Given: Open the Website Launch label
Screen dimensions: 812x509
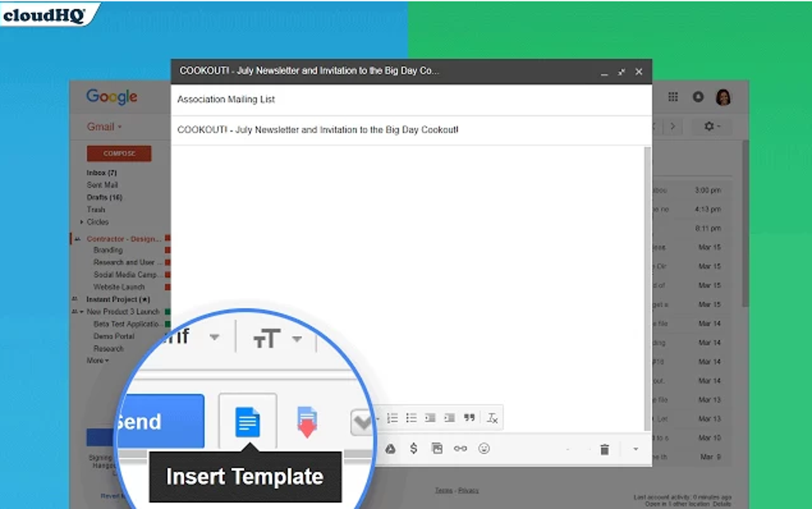Looking at the screenshot, I should pos(119,287).
